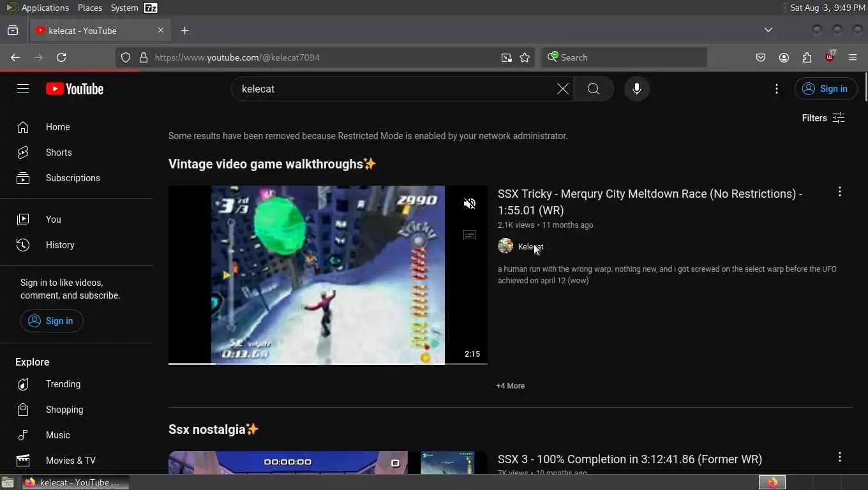Open the Firefox tracking protection shield

coord(126,57)
